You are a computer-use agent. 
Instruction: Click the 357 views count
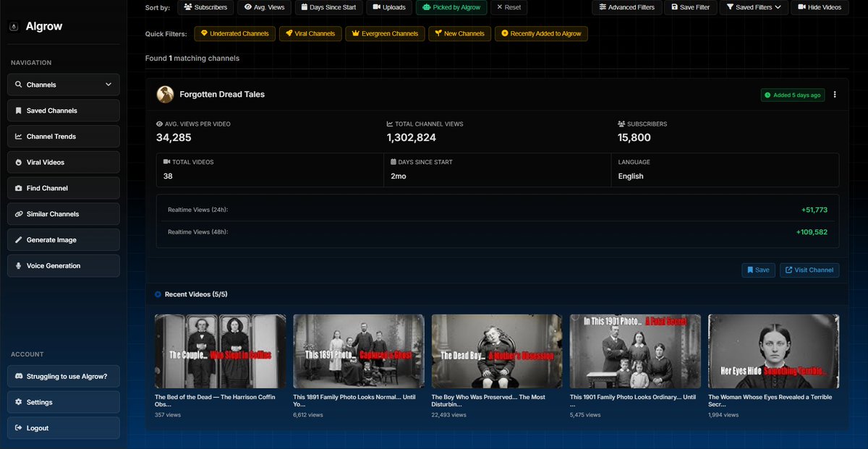pos(168,415)
